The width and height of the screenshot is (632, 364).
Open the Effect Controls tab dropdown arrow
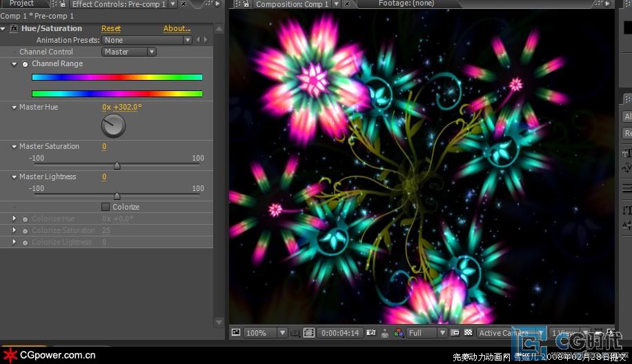point(173,4)
